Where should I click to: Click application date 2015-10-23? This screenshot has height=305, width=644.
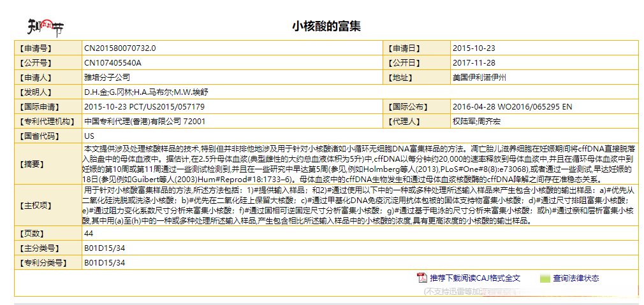point(474,48)
